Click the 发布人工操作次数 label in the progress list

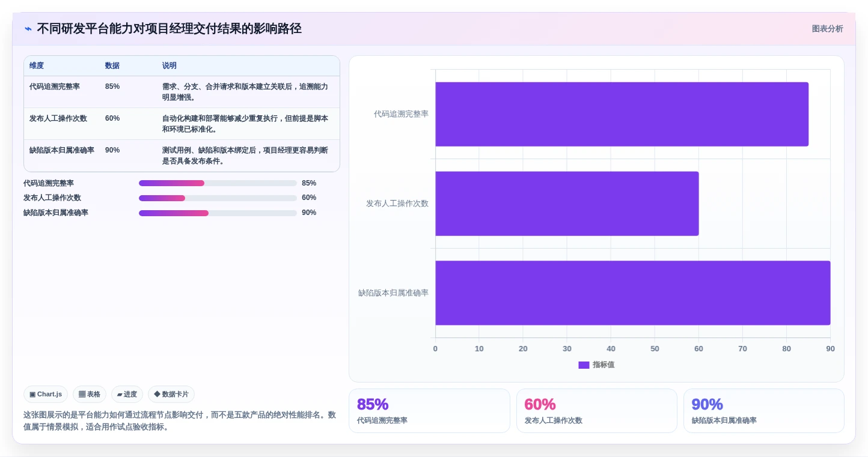(52, 198)
